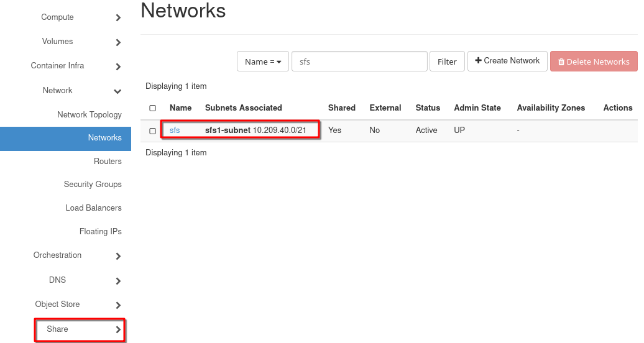
Task: Click the Active status cell
Action: coord(426,130)
